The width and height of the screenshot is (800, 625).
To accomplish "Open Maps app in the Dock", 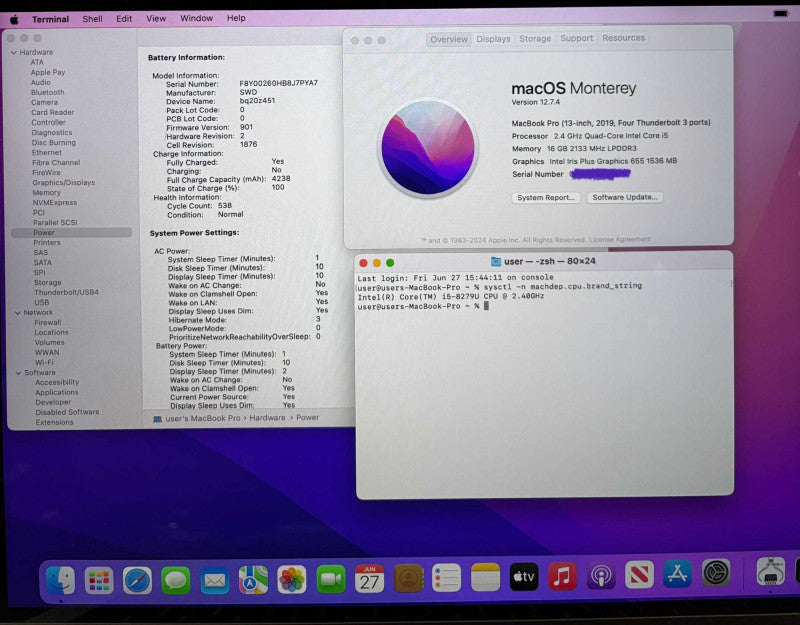I will click(x=254, y=580).
